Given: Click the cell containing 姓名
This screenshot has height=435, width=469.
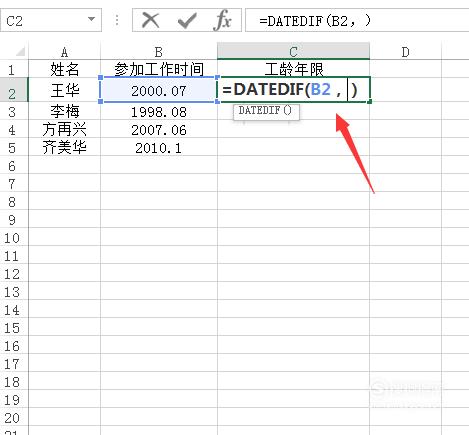Looking at the screenshot, I should point(64,69).
